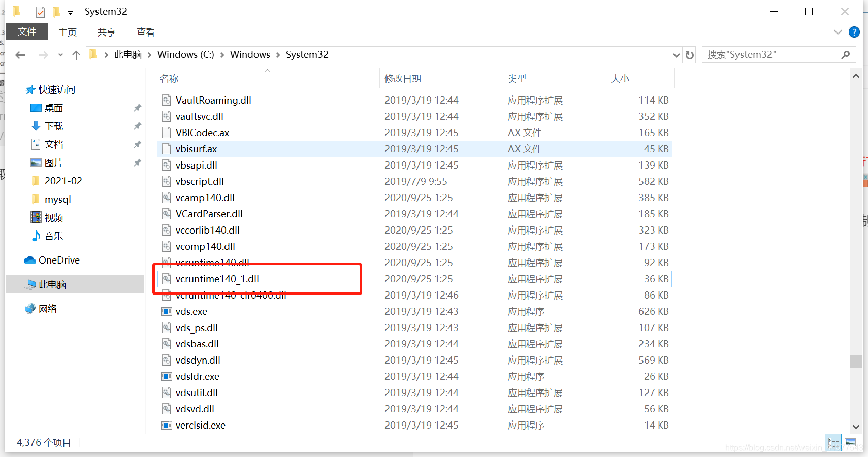This screenshot has width=868, height=457.
Task: Open recent locations dropdown arrow
Action: point(60,55)
